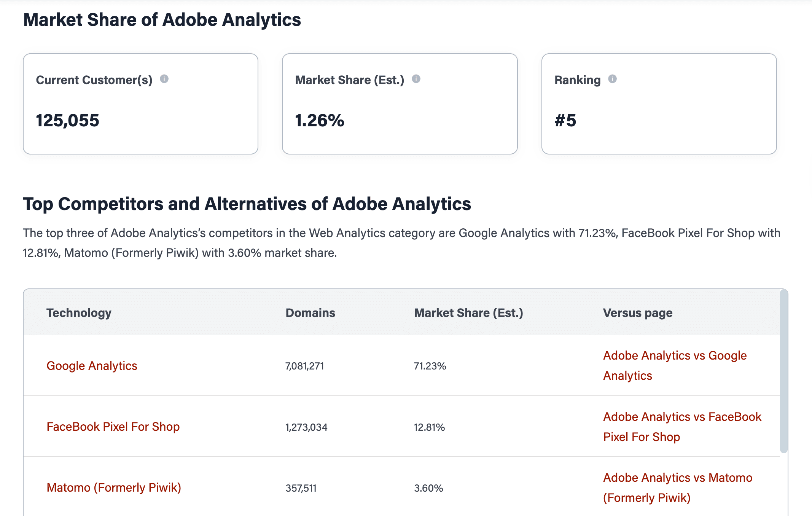Click the Technology column header
Viewport: 812px width, 516px height.
pyautogui.click(x=79, y=313)
